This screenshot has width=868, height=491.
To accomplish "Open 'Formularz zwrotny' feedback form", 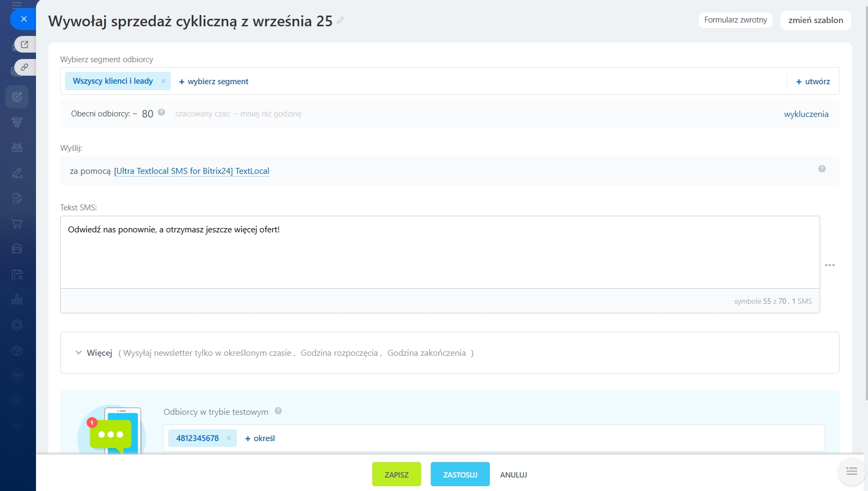I will (735, 20).
